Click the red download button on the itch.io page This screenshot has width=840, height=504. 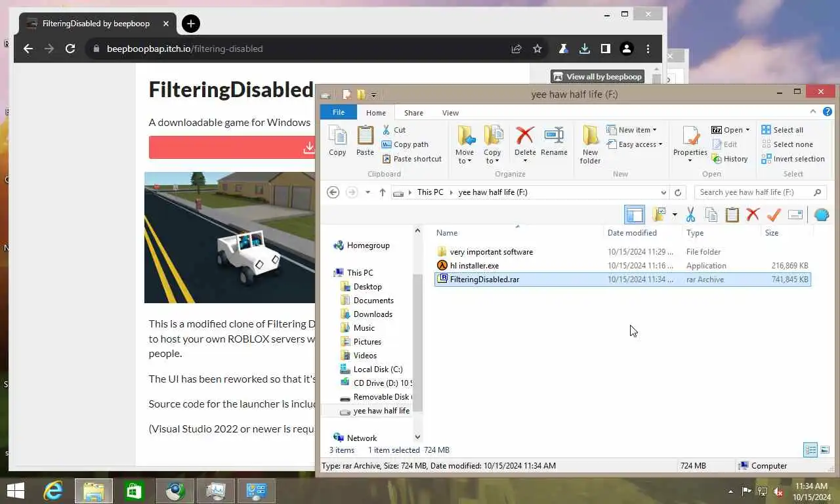(232, 148)
